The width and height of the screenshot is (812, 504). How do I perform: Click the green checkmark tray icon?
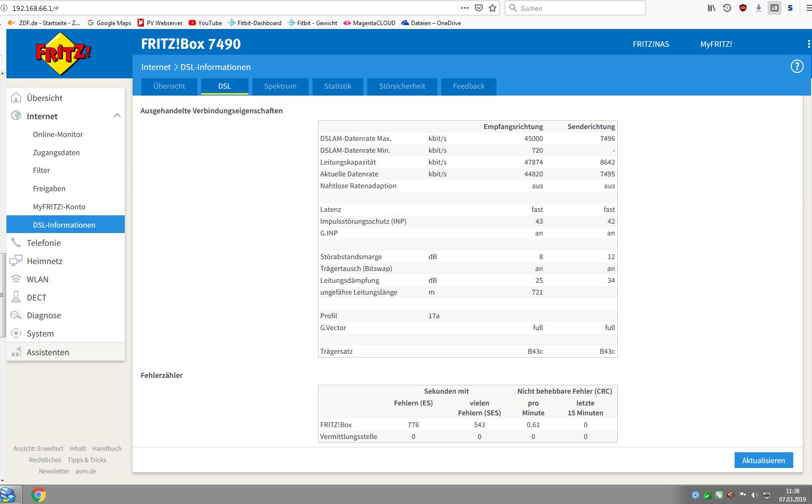click(x=707, y=495)
